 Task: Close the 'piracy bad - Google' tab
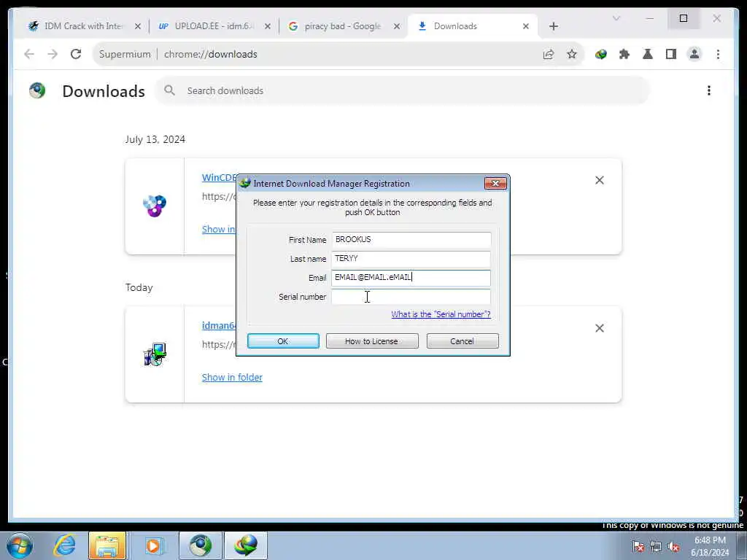pos(396,27)
